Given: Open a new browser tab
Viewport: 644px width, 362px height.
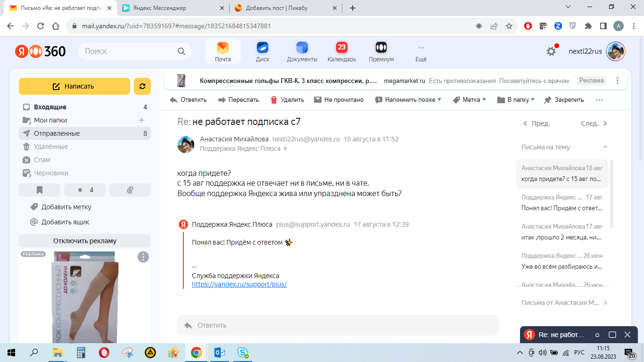Looking at the screenshot, I should click(x=352, y=8).
